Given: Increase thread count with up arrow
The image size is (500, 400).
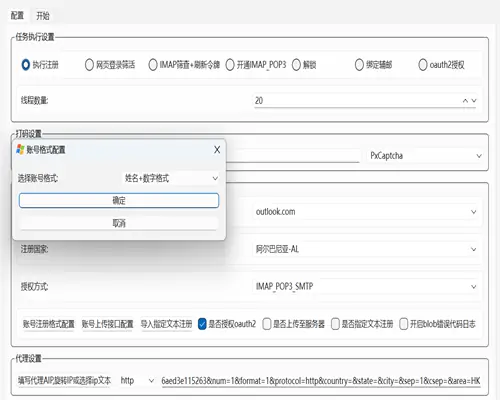Looking at the screenshot, I should 465,100.
